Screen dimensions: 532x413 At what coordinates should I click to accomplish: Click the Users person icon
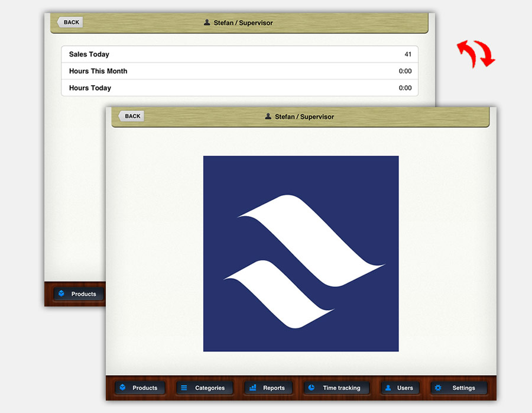[x=388, y=388]
